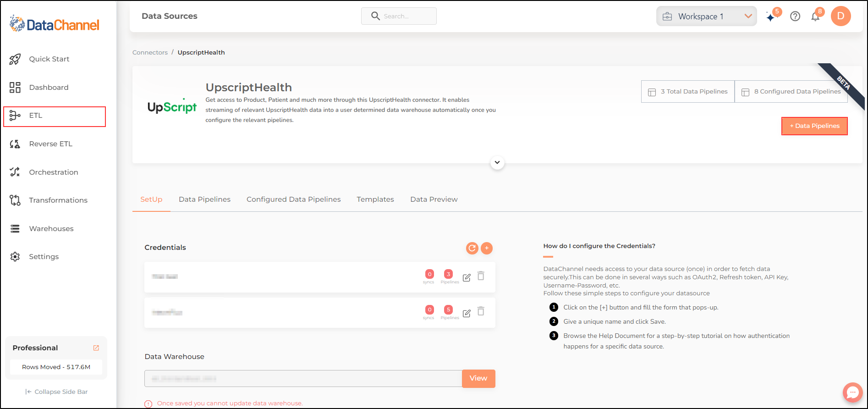
Task: Go to Orchestration
Action: click(54, 172)
